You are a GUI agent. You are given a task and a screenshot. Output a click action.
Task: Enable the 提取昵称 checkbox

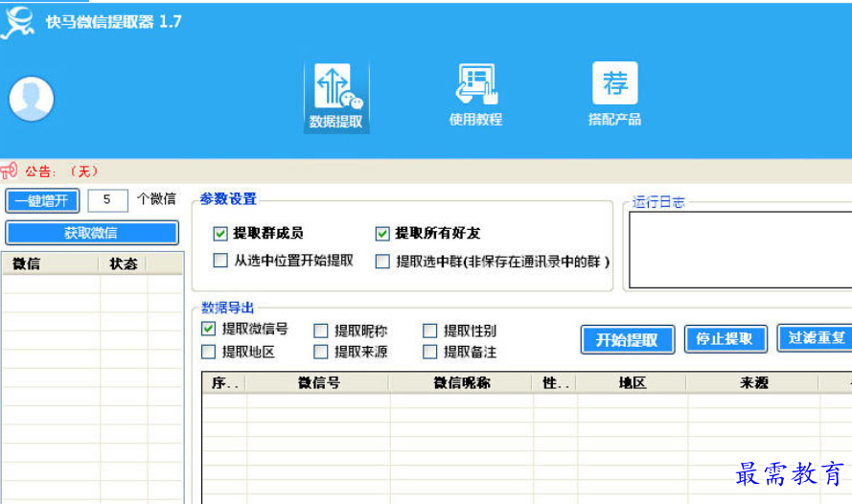coord(321,331)
